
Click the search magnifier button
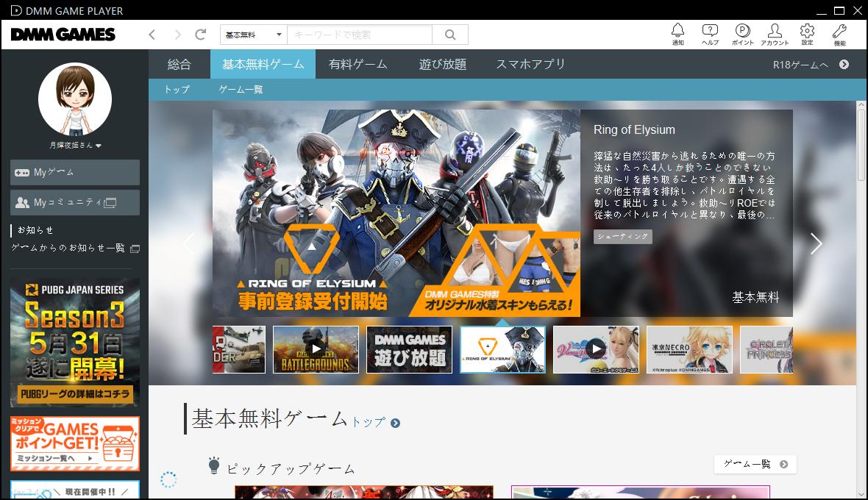click(x=450, y=35)
